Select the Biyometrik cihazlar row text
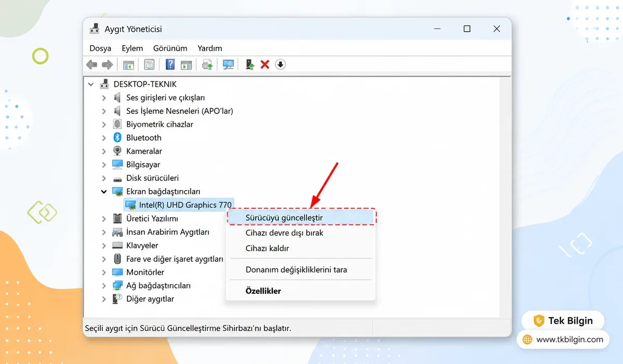623x364 pixels. pos(160,124)
